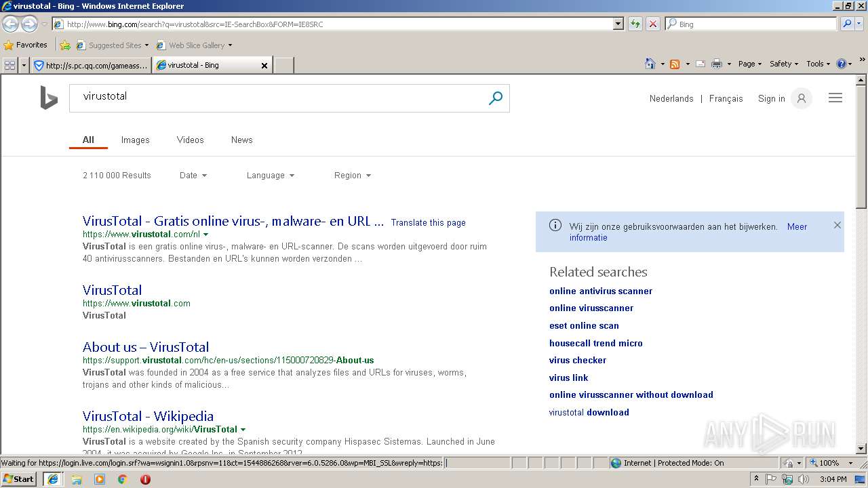Select the All results tab
The height and width of the screenshot is (488, 868).
click(x=88, y=140)
